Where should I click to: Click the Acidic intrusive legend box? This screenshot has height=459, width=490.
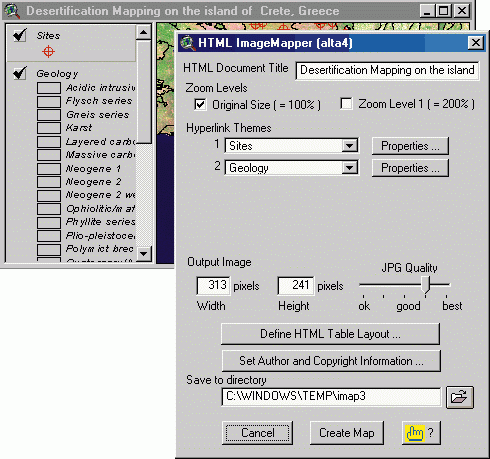(49, 88)
